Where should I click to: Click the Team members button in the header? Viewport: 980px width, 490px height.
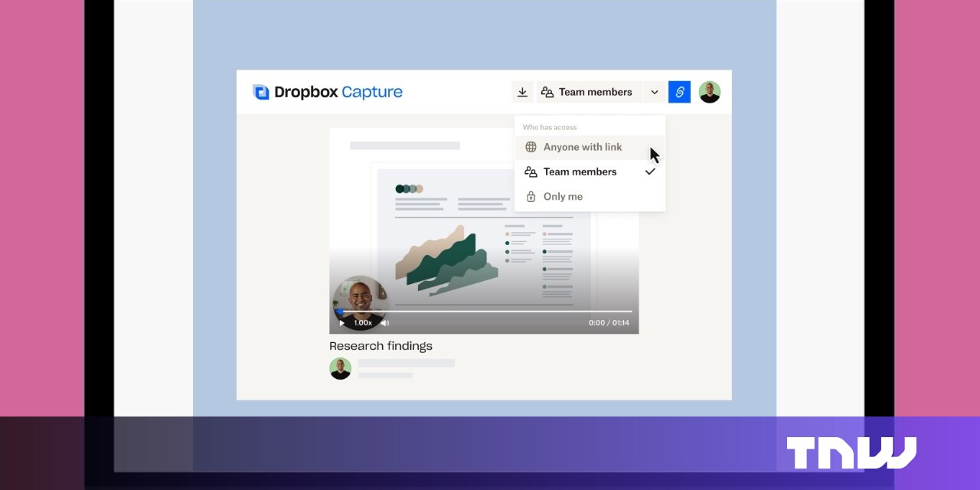[590, 92]
